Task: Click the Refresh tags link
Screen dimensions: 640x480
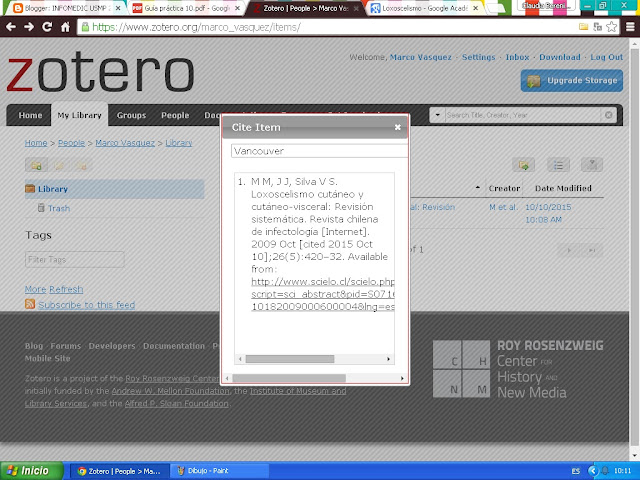Action: coord(66,289)
